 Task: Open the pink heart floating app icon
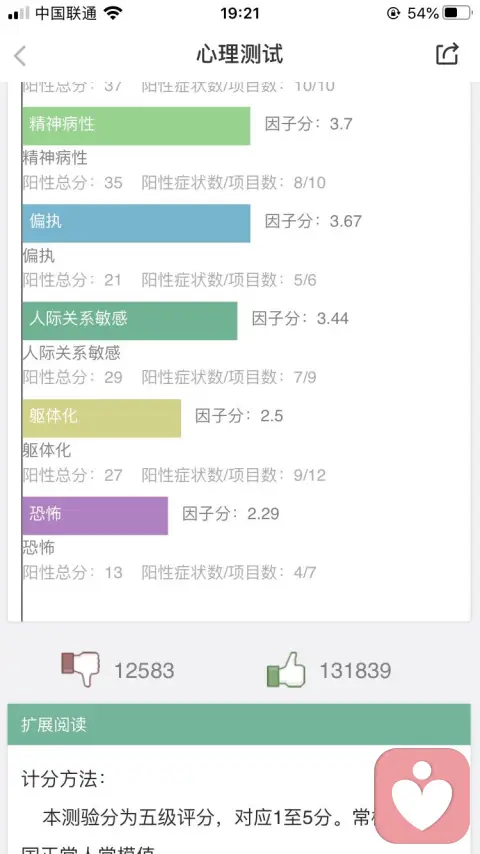coord(422,795)
